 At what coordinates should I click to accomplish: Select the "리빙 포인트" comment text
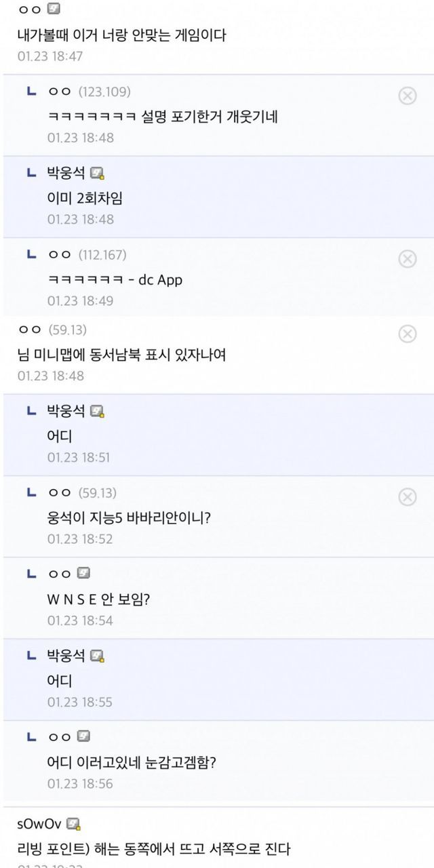coord(154,848)
